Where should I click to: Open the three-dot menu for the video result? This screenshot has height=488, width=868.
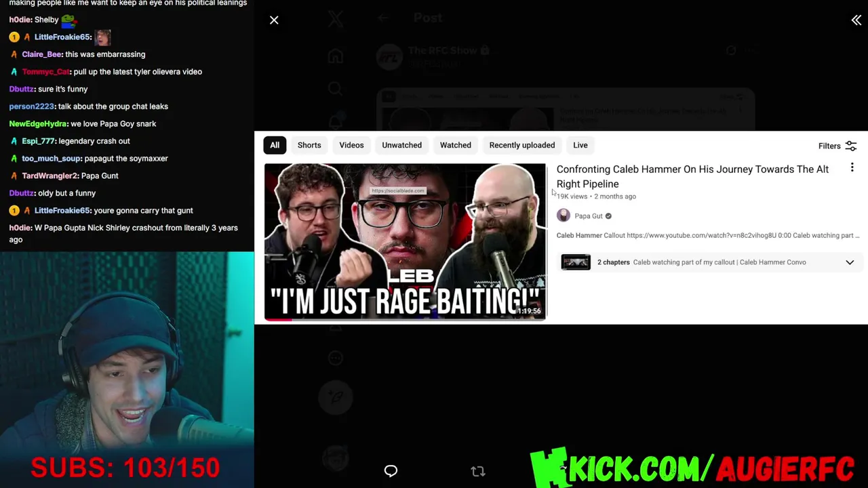(x=852, y=167)
